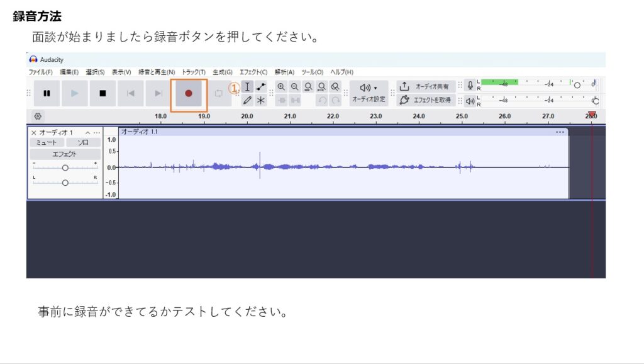Open the オーディオ設定 dropdown
Viewport: 644px width, 364px height.
coord(369,93)
